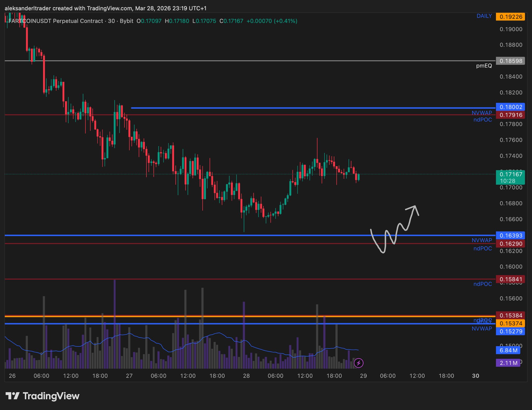Click the blue NVWAP price tag 0.18002
Screen dimensions: 532x410
[510, 107]
